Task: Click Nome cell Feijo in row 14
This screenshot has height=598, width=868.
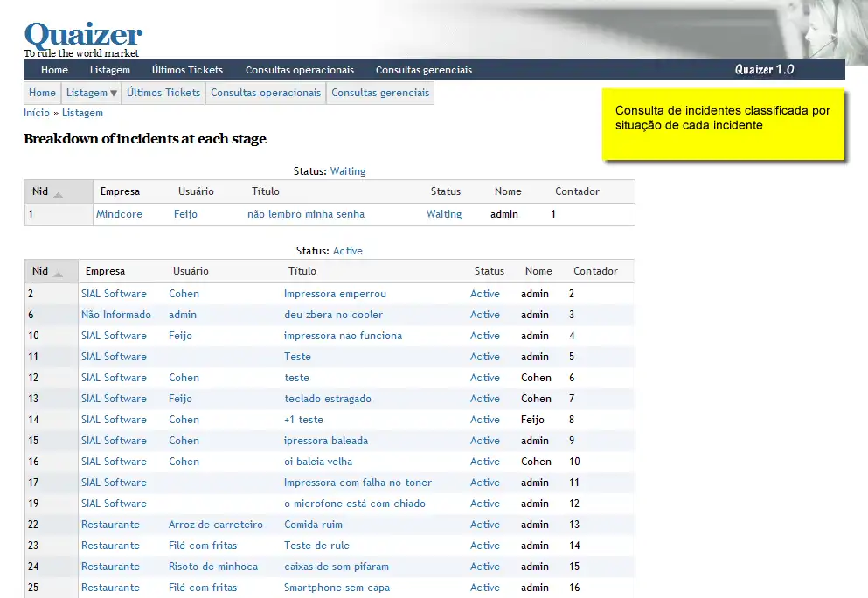Action: [532, 420]
